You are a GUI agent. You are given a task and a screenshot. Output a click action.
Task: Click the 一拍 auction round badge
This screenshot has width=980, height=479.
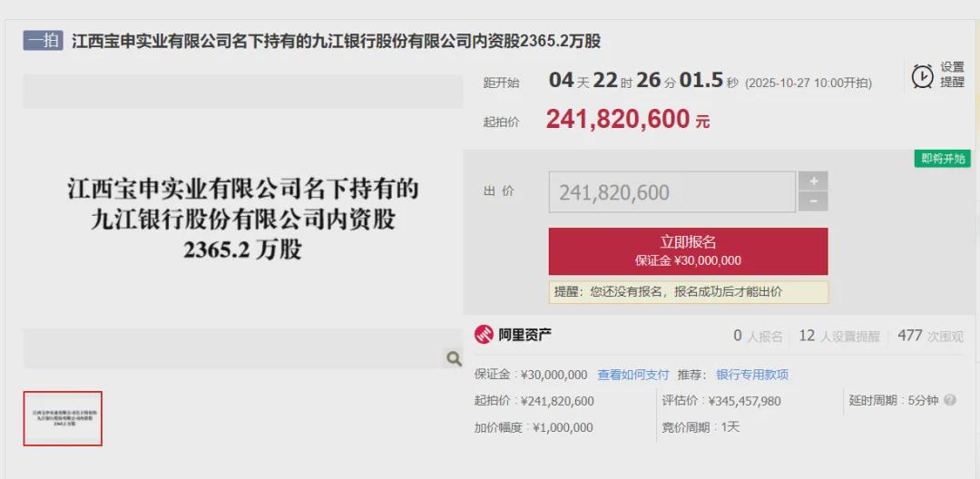point(43,41)
